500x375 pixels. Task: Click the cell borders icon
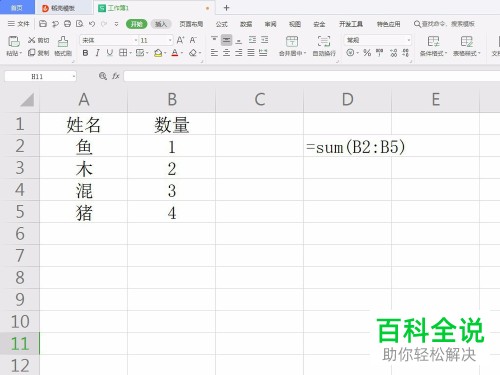(123, 53)
